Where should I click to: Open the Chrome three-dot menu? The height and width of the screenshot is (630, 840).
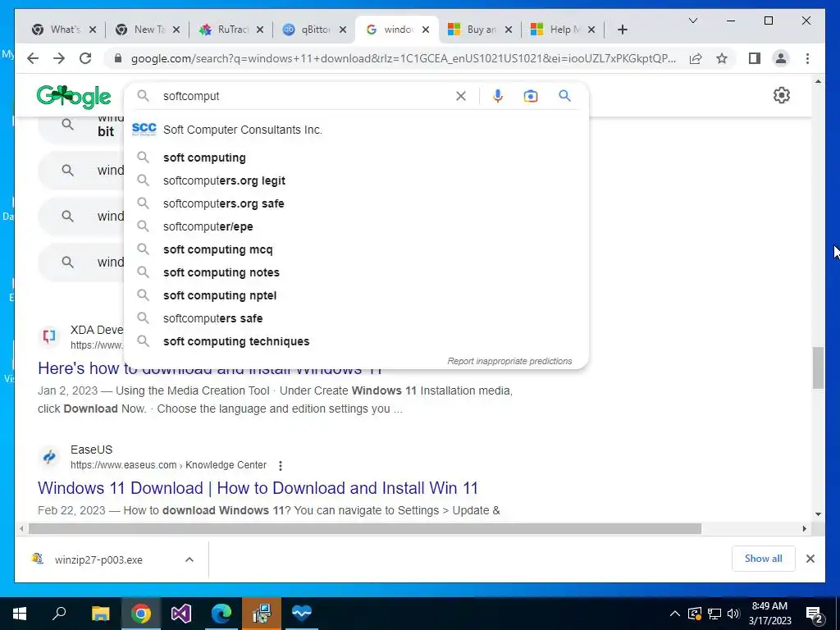pos(807,58)
